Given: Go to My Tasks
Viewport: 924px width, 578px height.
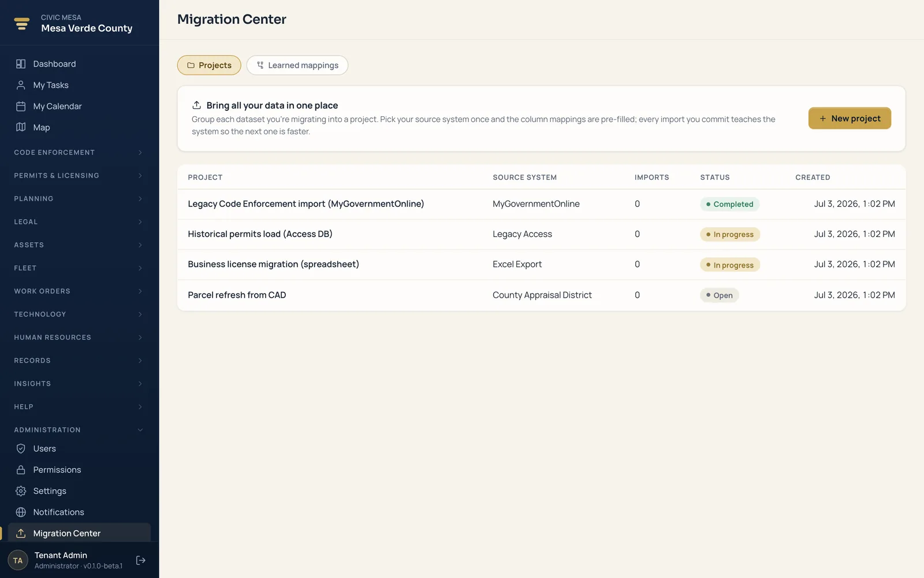Looking at the screenshot, I should [x=79, y=85].
